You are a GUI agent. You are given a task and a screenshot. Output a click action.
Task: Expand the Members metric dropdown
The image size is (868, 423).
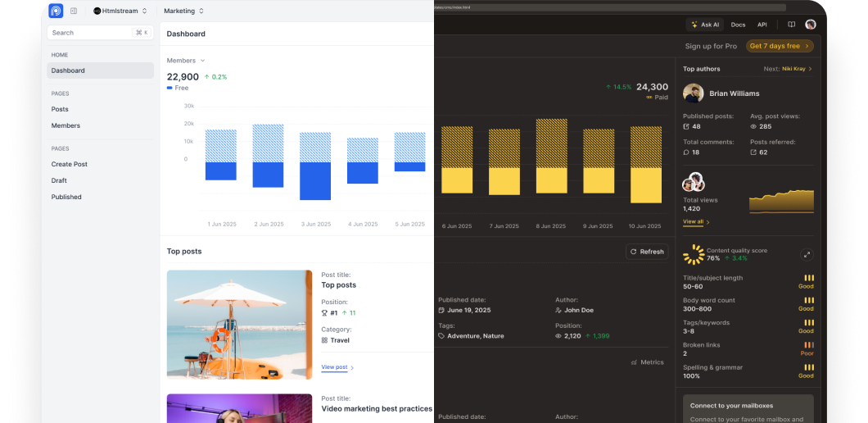point(186,61)
